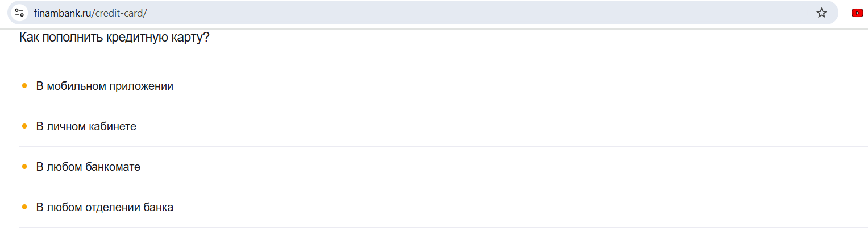Click orange bullet beside В любом отделении банка
Screen dimensions: 868x235
pyautogui.click(x=24, y=207)
